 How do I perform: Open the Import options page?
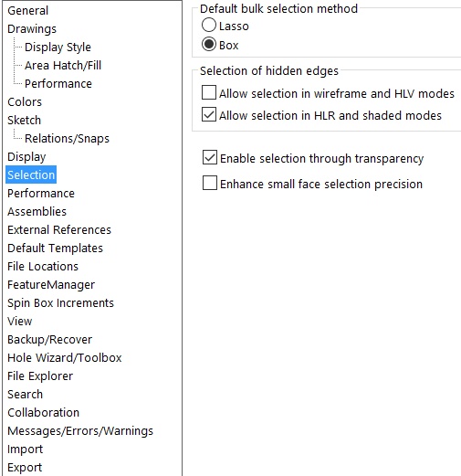(x=25, y=450)
